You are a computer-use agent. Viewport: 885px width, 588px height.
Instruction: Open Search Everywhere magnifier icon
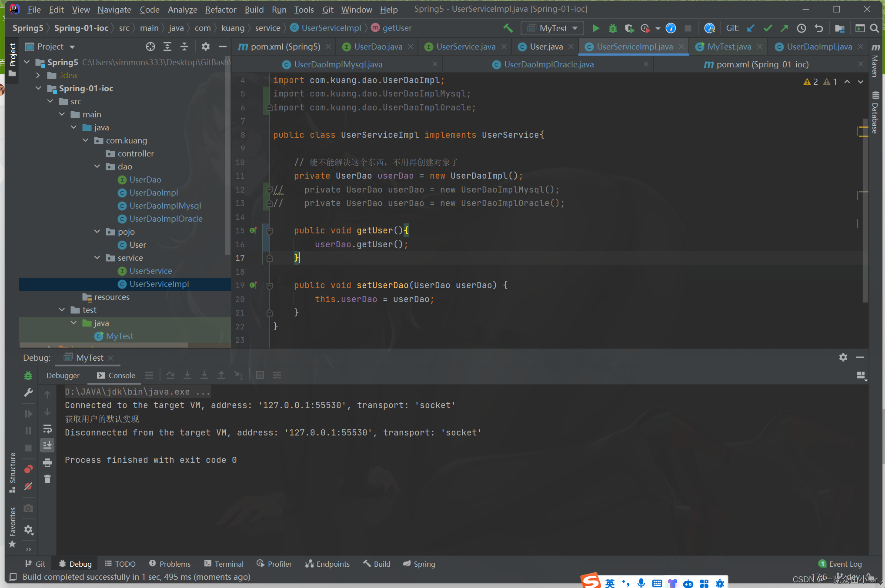point(875,28)
